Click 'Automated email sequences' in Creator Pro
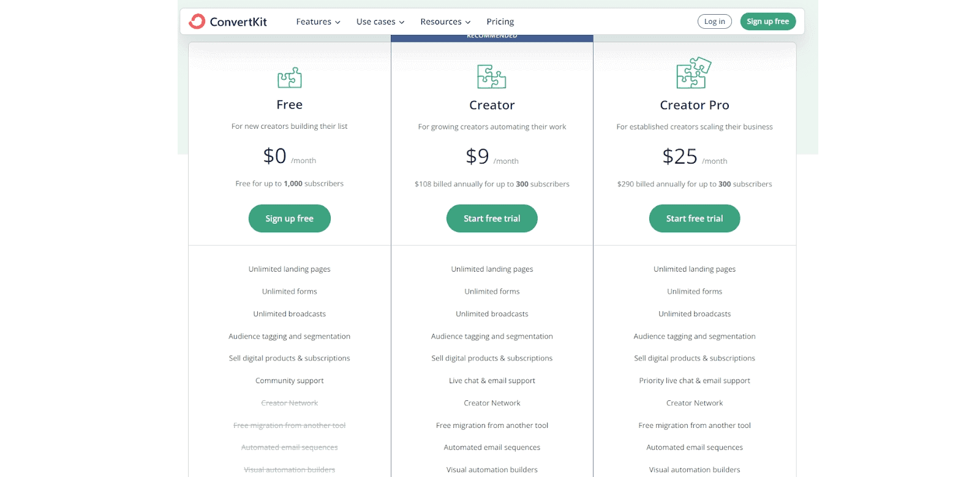This screenshot has height=477, width=980. (695, 448)
